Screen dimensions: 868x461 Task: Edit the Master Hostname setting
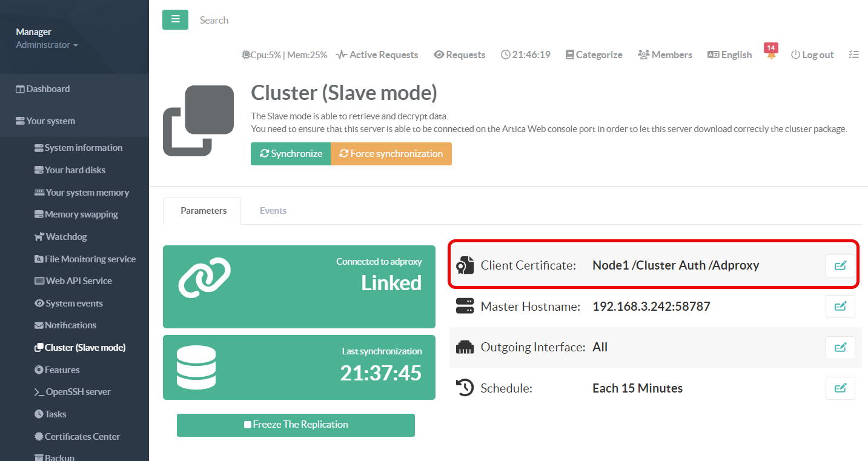point(840,307)
